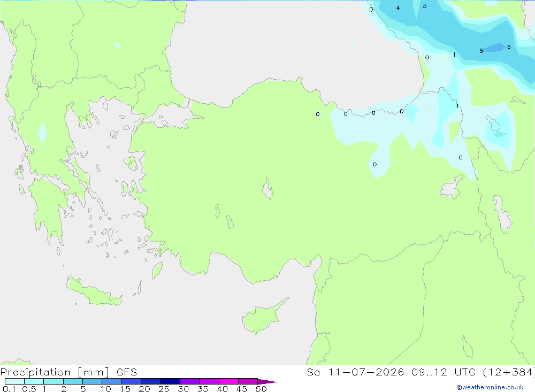Pick the legend swatch between 2 and 5

[x=73, y=381]
